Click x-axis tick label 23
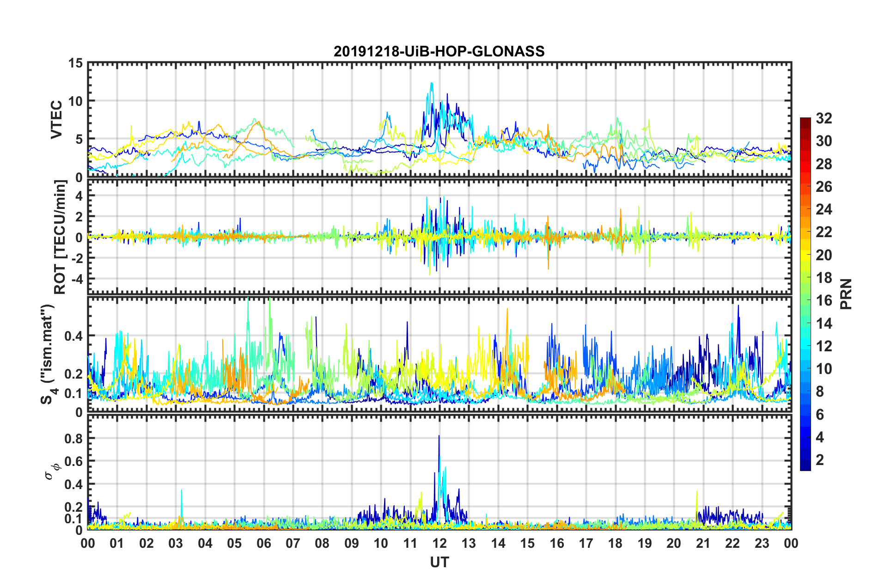Viewport: 879px width, 588px height. (x=762, y=543)
